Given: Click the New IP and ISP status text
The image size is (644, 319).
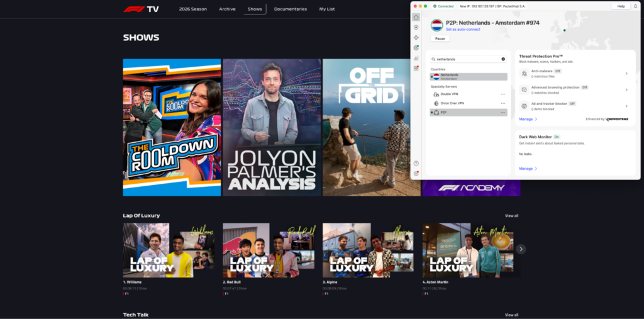Looking at the screenshot, I should pyautogui.click(x=492, y=6).
